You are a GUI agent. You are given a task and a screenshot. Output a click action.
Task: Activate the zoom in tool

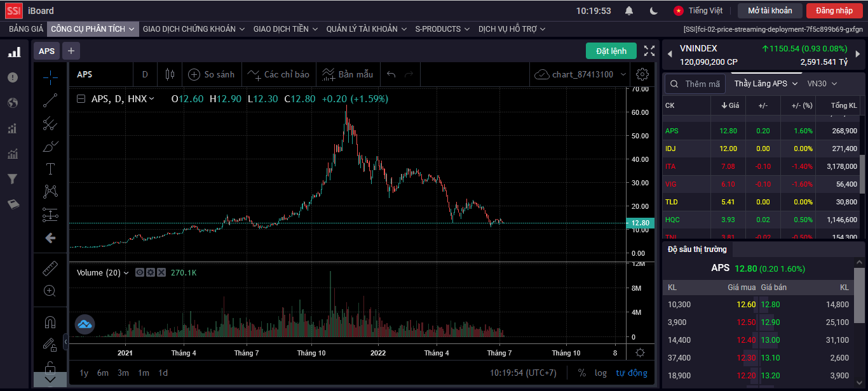point(50,291)
